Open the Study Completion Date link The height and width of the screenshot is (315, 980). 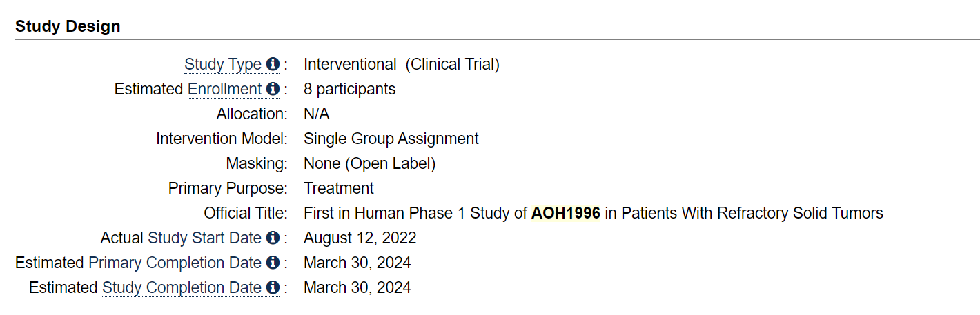[x=182, y=288]
